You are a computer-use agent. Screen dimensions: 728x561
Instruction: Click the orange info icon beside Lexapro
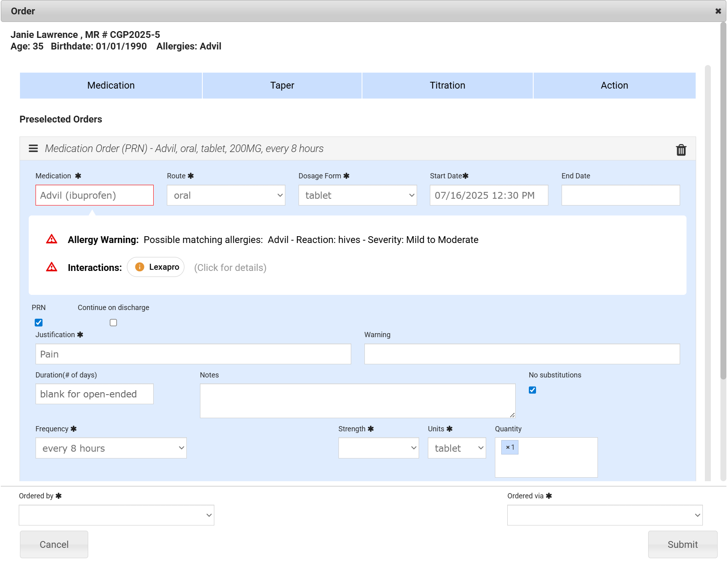click(x=140, y=267)
